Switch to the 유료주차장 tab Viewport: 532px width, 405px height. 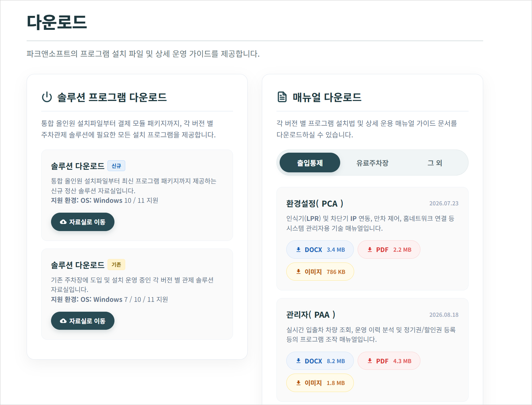pyautogui.click(x=372, y=163)
